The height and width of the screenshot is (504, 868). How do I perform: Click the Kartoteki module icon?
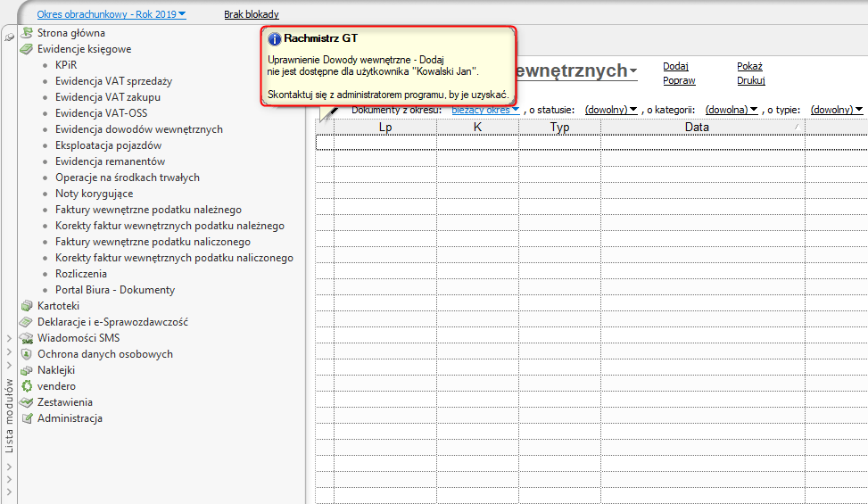[26, 305]
